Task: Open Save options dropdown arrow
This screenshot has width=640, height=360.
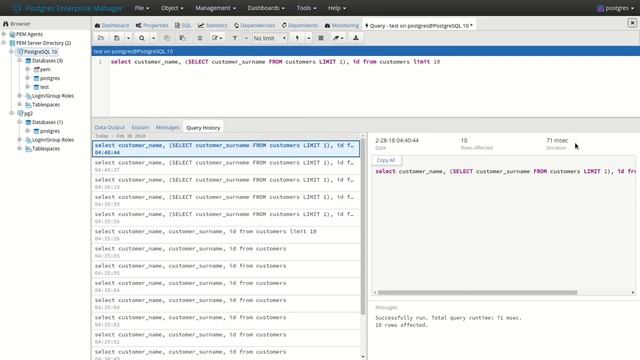Action: pyautogui.click(x=128, y=38)
